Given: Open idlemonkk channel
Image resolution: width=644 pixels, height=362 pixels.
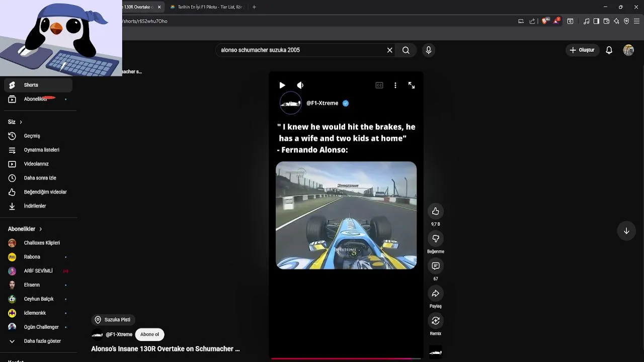Looking at the screenshot, I should point(38,313).
